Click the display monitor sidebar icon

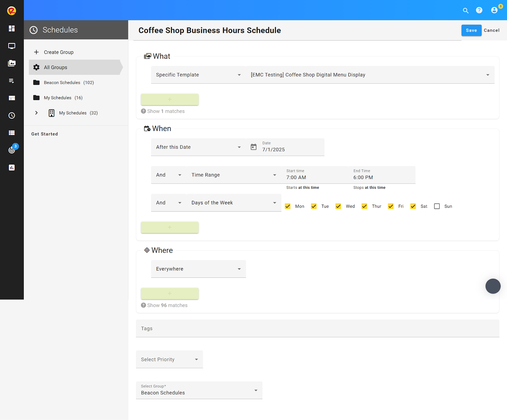pyautogui.click(x=12, y=46)
